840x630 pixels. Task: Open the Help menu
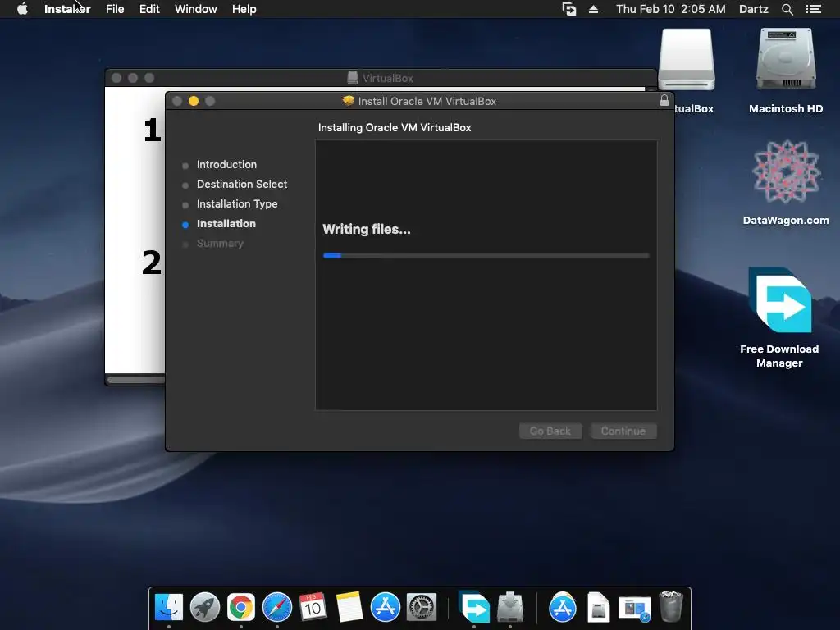tap(244, 9)
